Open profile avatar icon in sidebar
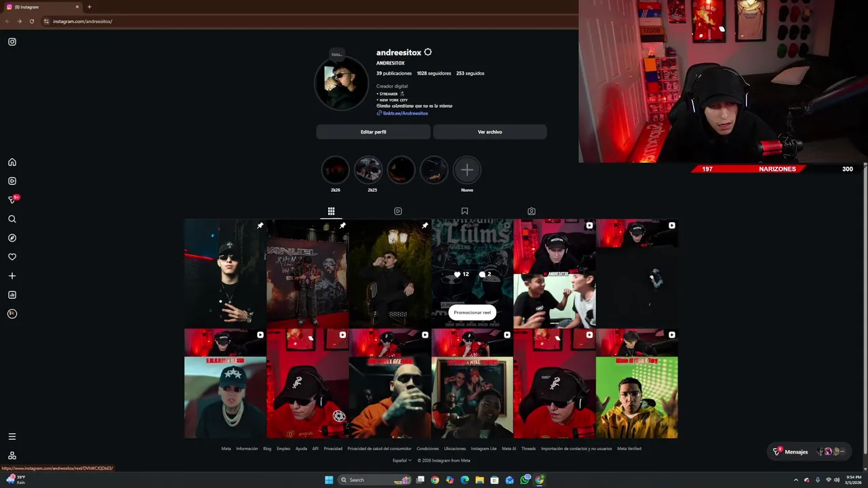Image resolution: width=868 pixels, height=488 pixels. (x=12, y=314)
